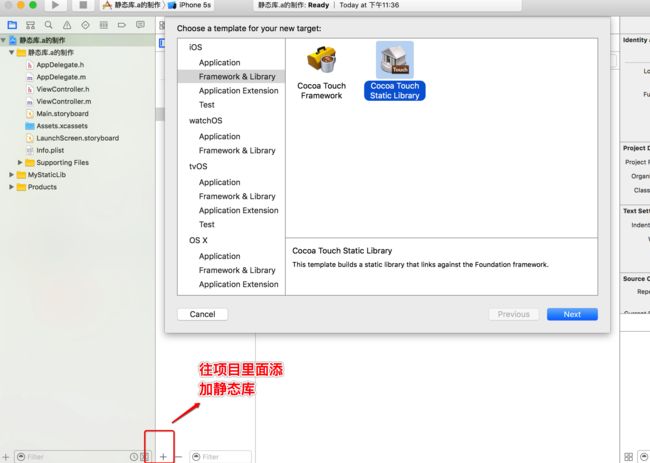The width and height of the screenshot is (650, 463).
Task: Click the tvOS section header
Action: (198, 167)
